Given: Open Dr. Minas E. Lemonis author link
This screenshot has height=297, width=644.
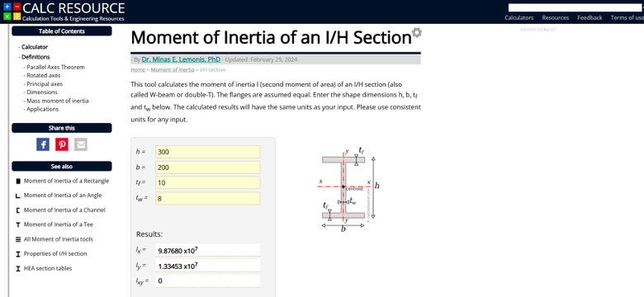Looking at the screenshot, I should (x=181, y=59).
